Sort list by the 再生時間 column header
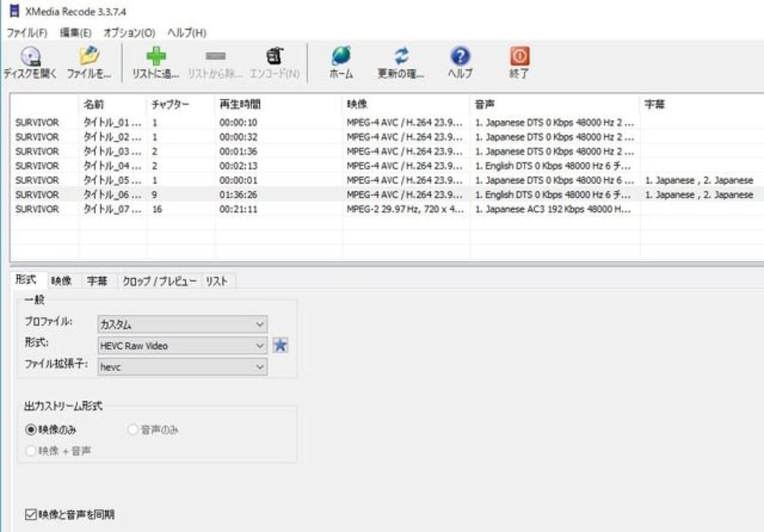Image resolution: width=764 pixels, height=532 pixels. [279, 105]
